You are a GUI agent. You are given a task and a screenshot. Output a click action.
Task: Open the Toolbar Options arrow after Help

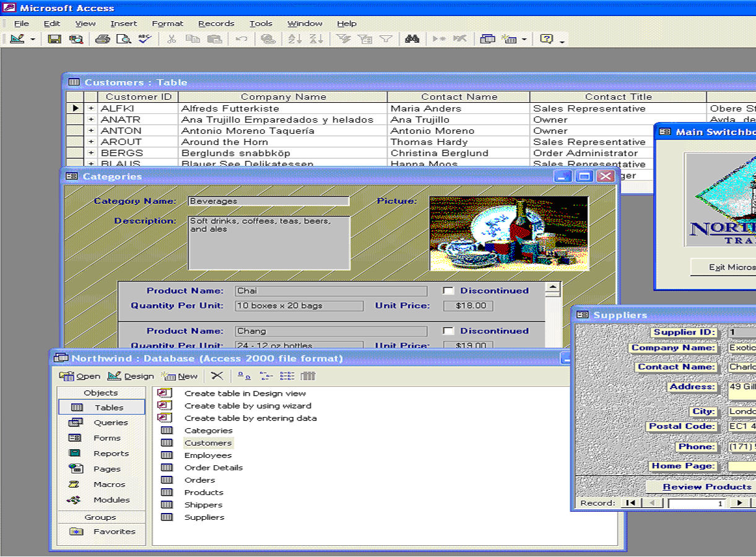pos(562,41)
